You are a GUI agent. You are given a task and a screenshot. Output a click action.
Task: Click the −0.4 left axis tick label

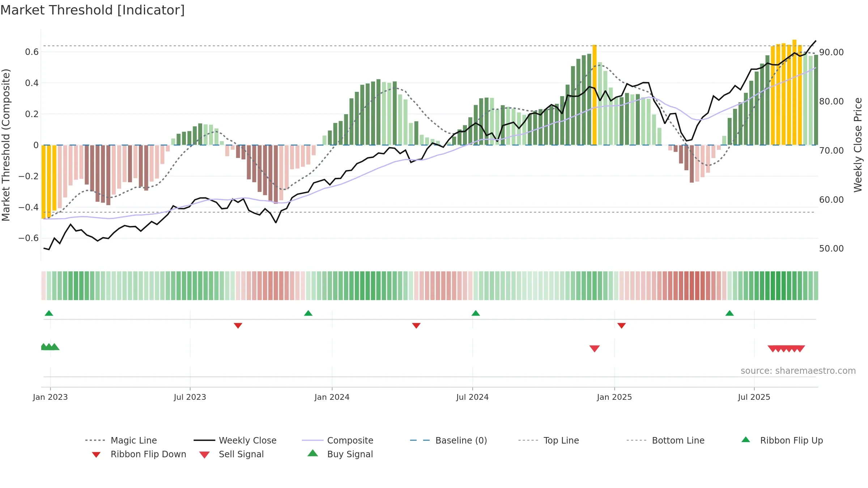point(29,207)
